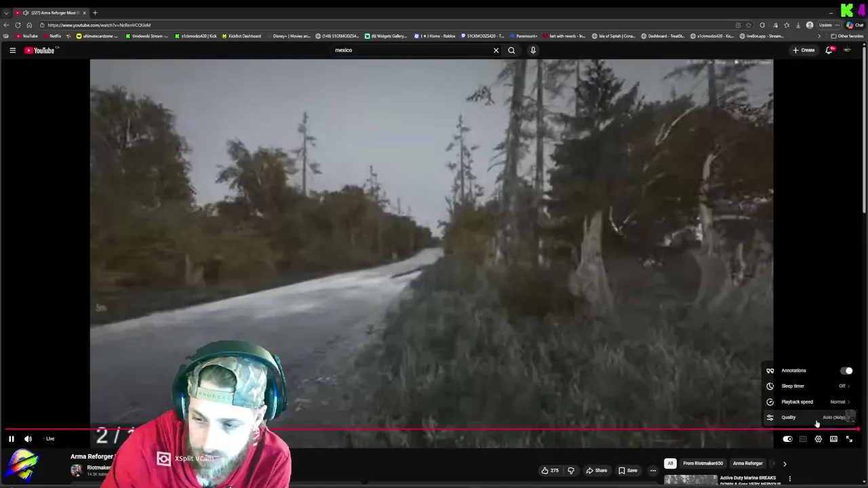Image resolution: width=868 pixels, height=488 pixels.
Task: Like the video with 275 likes
Action: click(550, 470)
